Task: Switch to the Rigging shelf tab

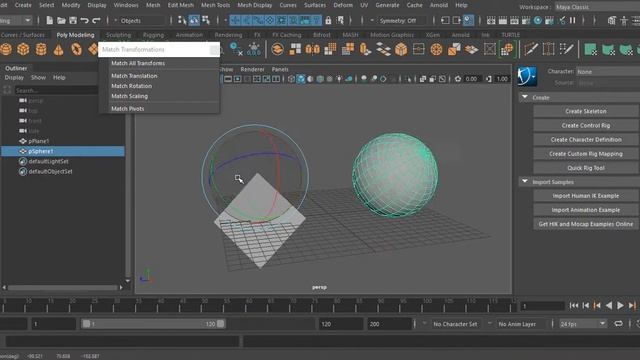Action: pos(153,35)
